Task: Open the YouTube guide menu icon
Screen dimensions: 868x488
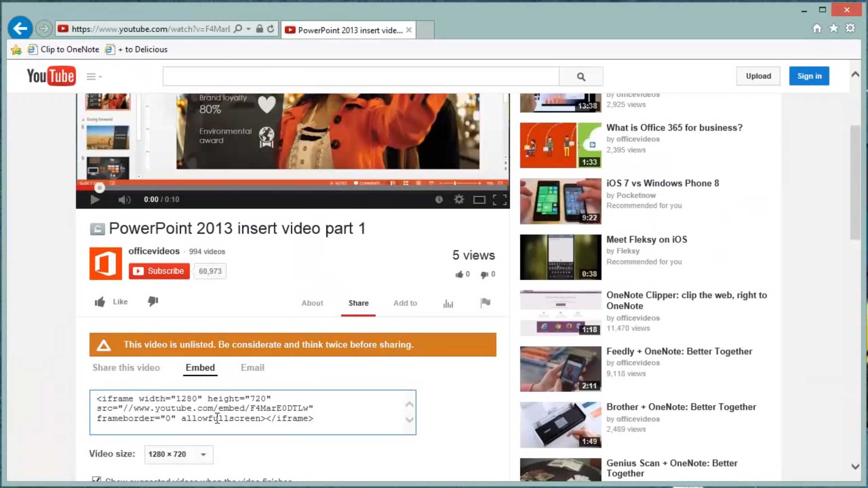Action: tap(94, 77)
